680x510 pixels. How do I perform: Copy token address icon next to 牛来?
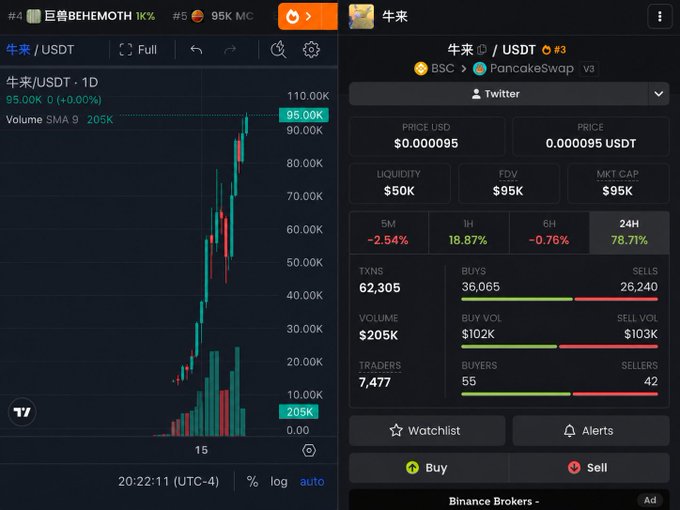(482, 50)
